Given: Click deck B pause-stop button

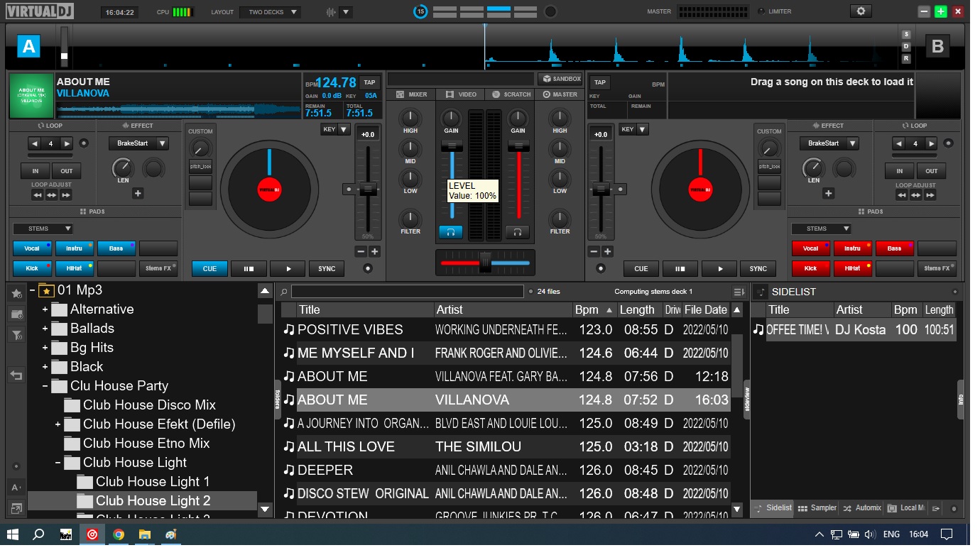Looking at the screenshot, I should coord(680,269).
